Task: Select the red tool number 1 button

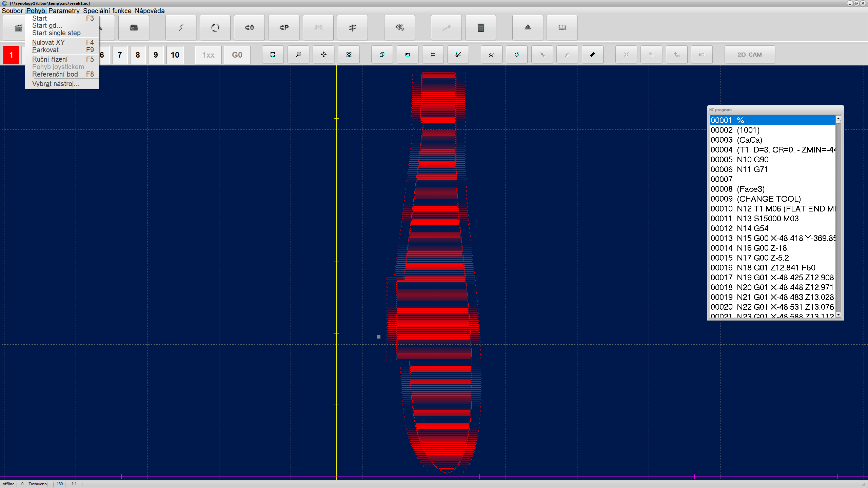Action: click(11, 55)
